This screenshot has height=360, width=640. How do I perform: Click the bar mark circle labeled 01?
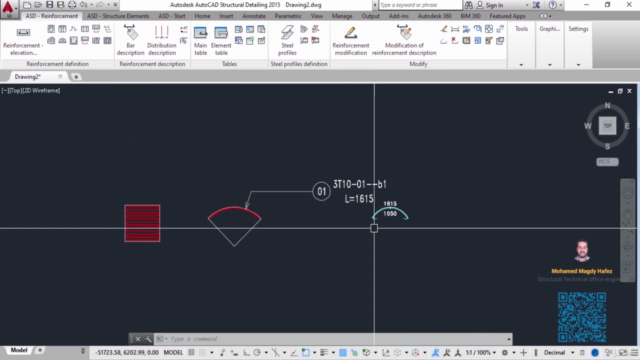pos(321,191)
